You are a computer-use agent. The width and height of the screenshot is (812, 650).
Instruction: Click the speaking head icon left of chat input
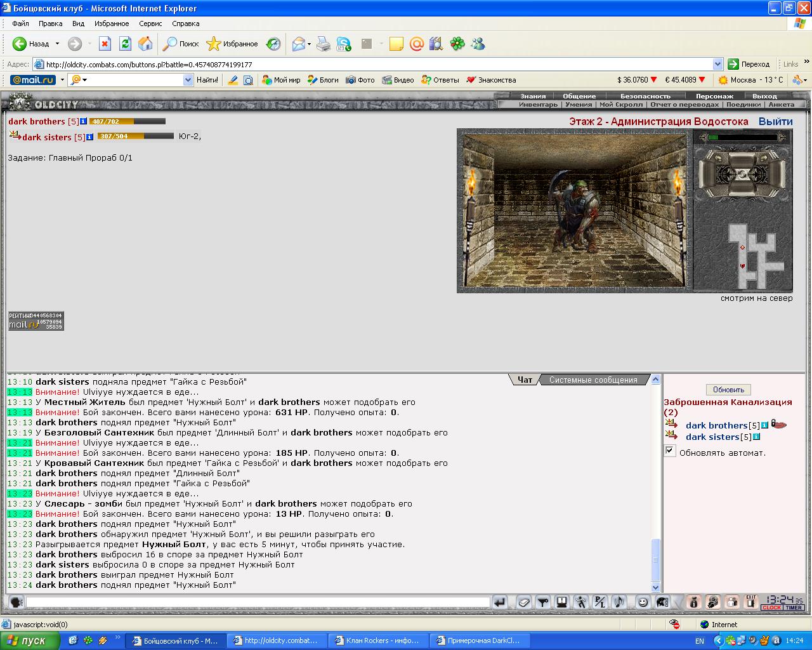point(16,602)
